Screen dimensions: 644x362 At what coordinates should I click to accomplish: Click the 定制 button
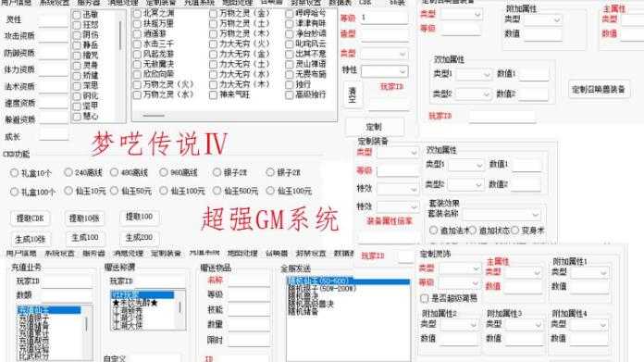[x=374, y=127]
